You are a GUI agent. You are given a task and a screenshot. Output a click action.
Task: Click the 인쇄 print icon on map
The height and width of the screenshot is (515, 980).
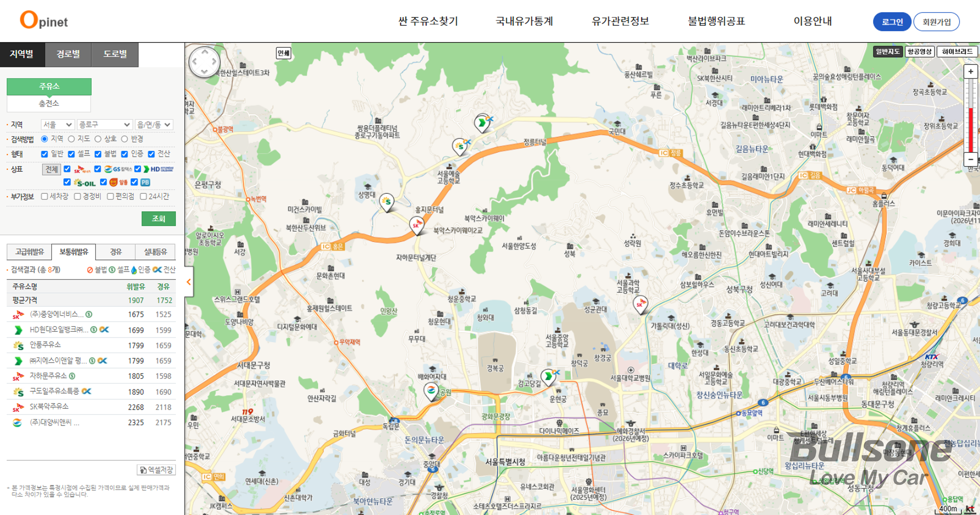pos(284,53)
